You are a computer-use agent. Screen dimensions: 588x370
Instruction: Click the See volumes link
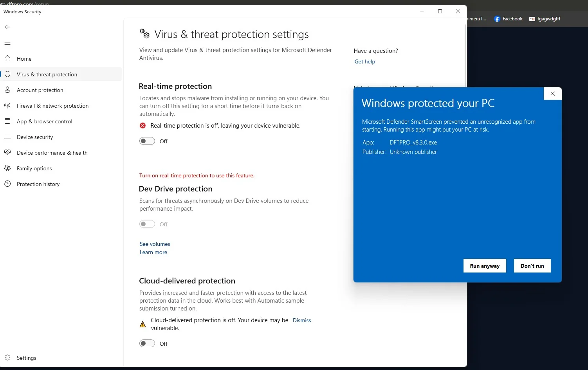point(155,244)
